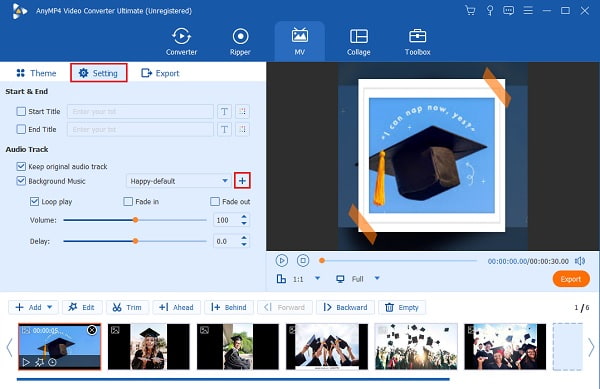Click the monitor screen mode icon
This screenshot has height=389, width=600.
point(340,279)
